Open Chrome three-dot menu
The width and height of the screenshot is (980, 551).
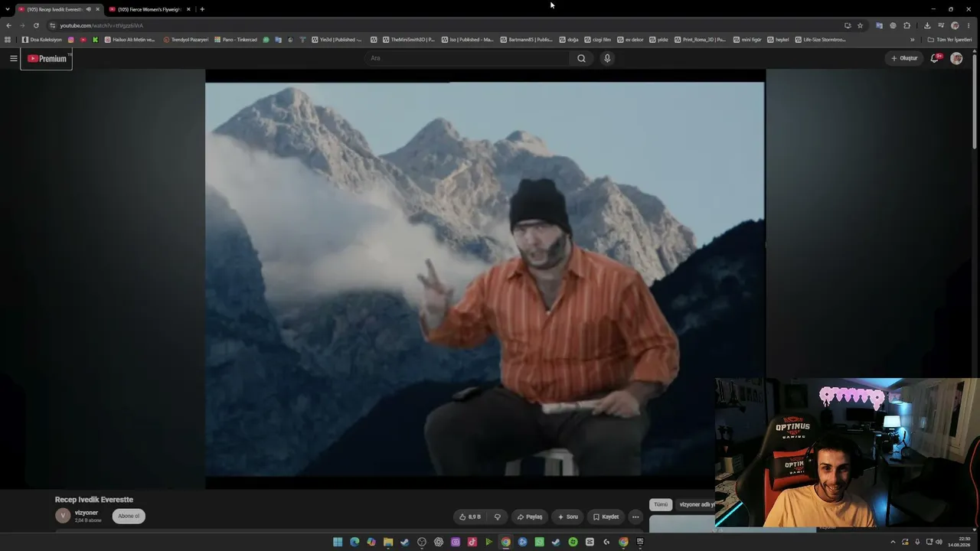(969, 25)
